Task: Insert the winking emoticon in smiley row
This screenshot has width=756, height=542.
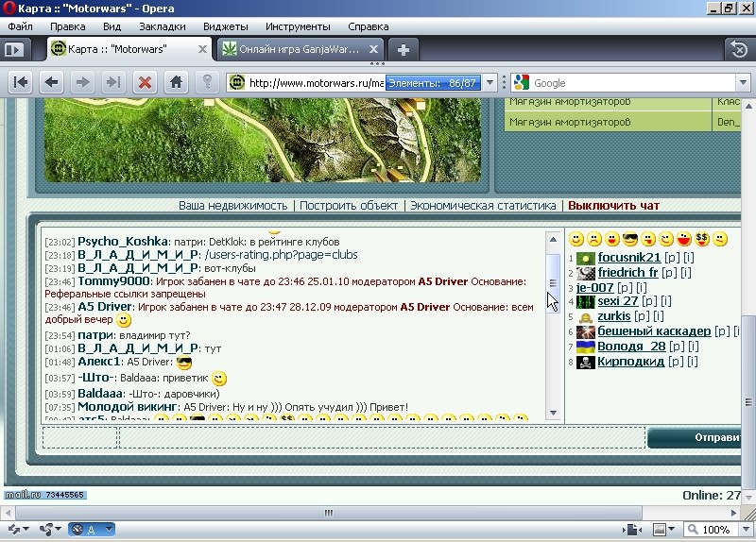Action: coord(666,239)
